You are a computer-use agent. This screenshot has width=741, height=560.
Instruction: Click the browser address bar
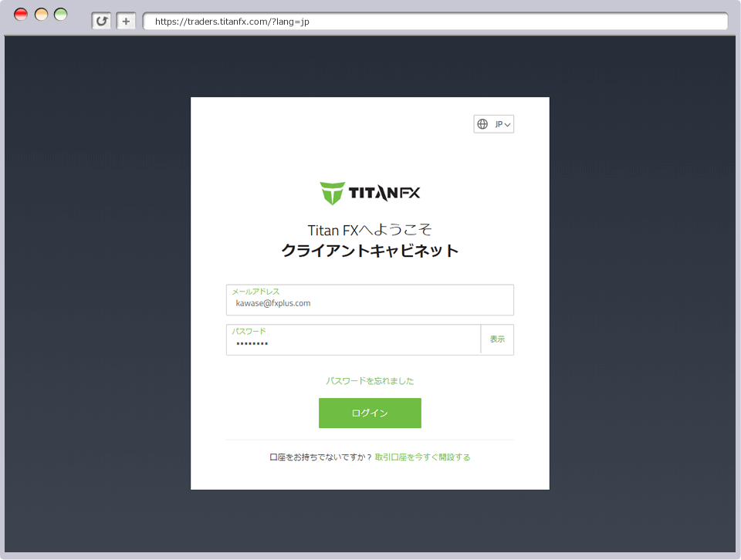coord(436,21)
